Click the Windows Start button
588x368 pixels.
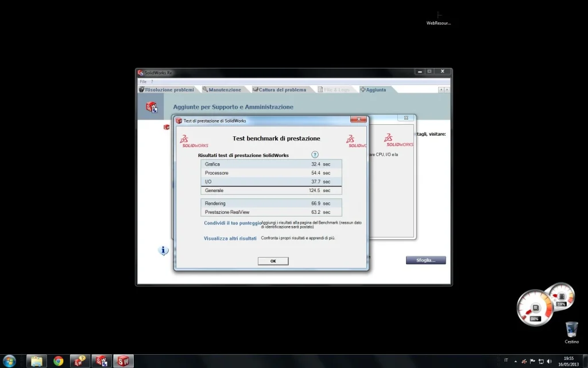click(9, 361)
